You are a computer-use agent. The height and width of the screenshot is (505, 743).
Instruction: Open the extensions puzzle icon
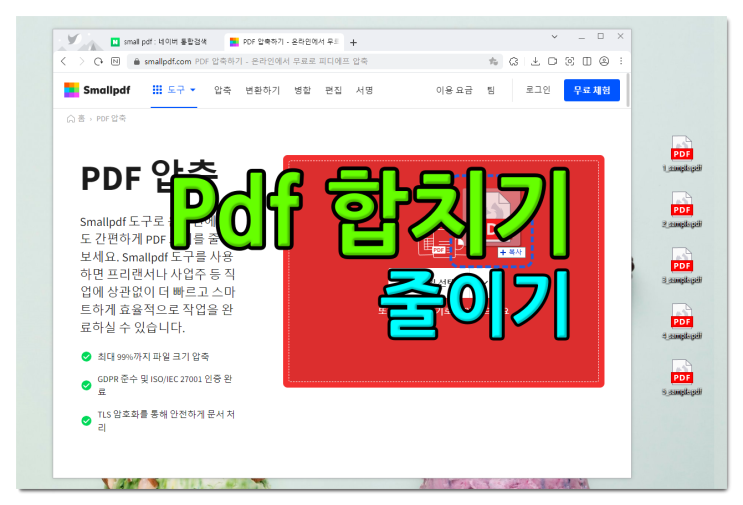click(x=514, y=61)
